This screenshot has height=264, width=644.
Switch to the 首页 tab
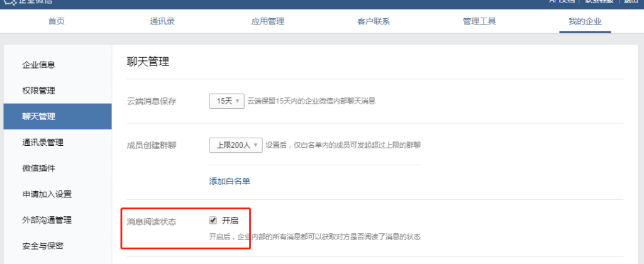56,21
